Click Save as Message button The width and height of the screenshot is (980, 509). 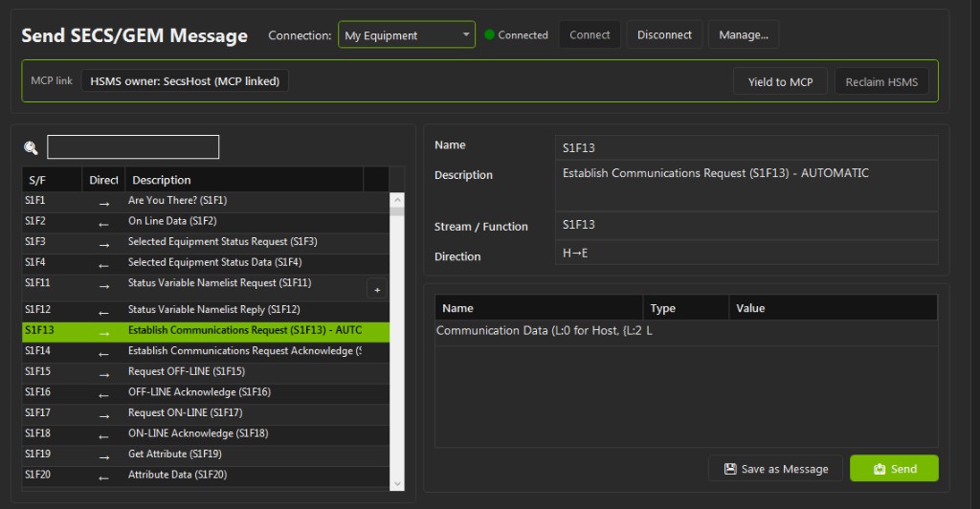775,469
